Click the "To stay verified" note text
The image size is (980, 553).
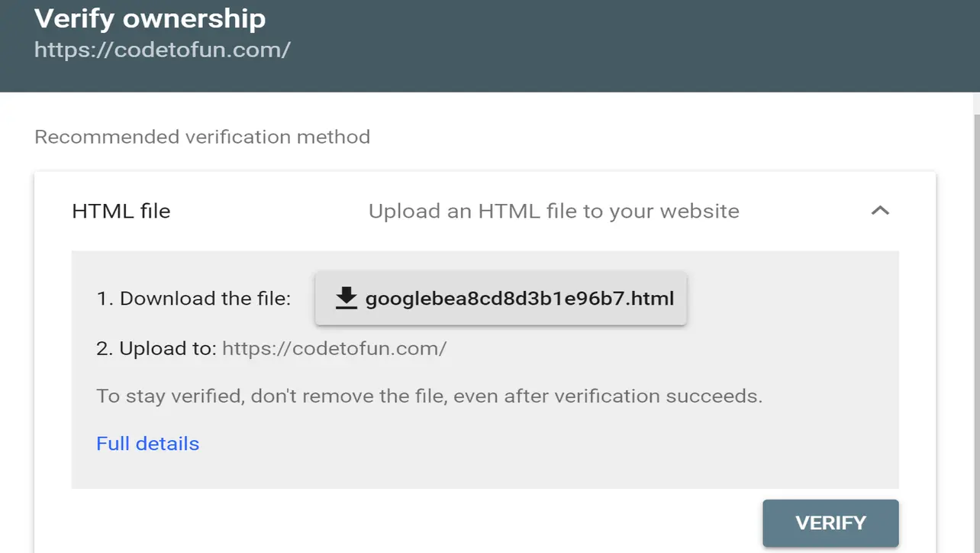429,396
